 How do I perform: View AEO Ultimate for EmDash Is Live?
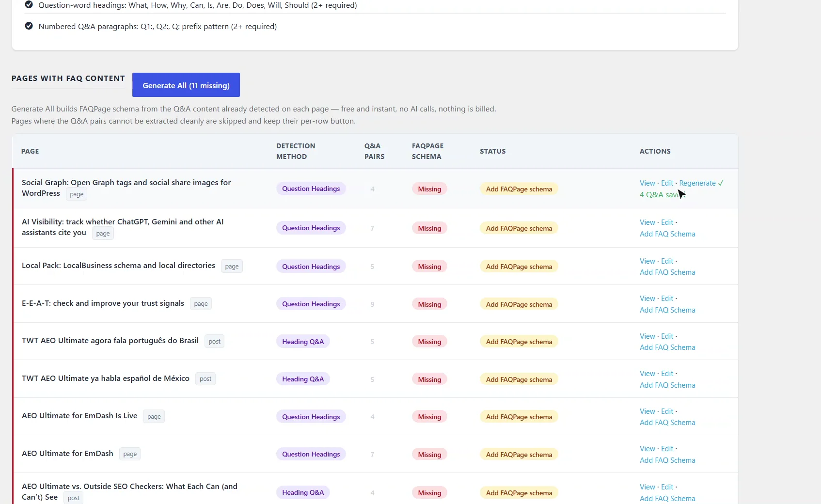click(647, 411)
